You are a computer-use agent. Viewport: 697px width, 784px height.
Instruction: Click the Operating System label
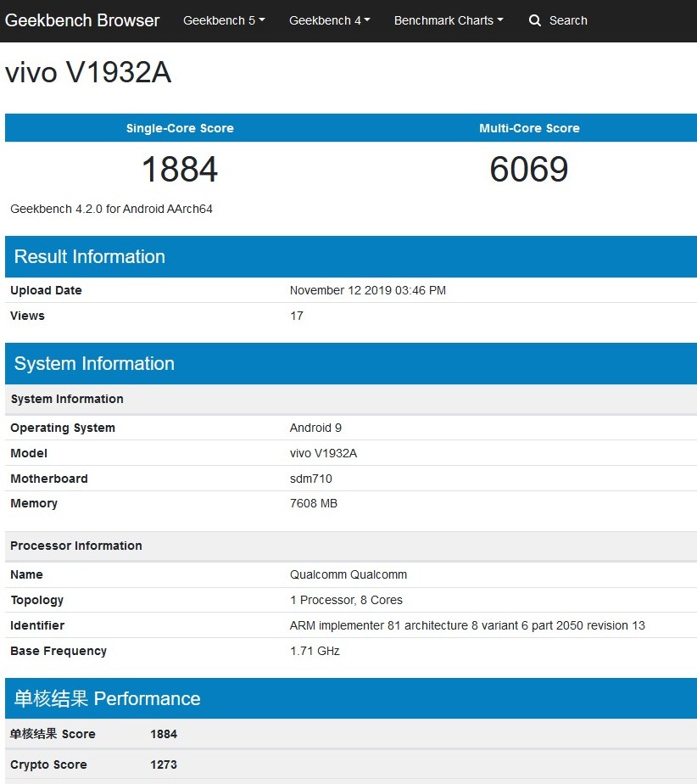[63, 428]
